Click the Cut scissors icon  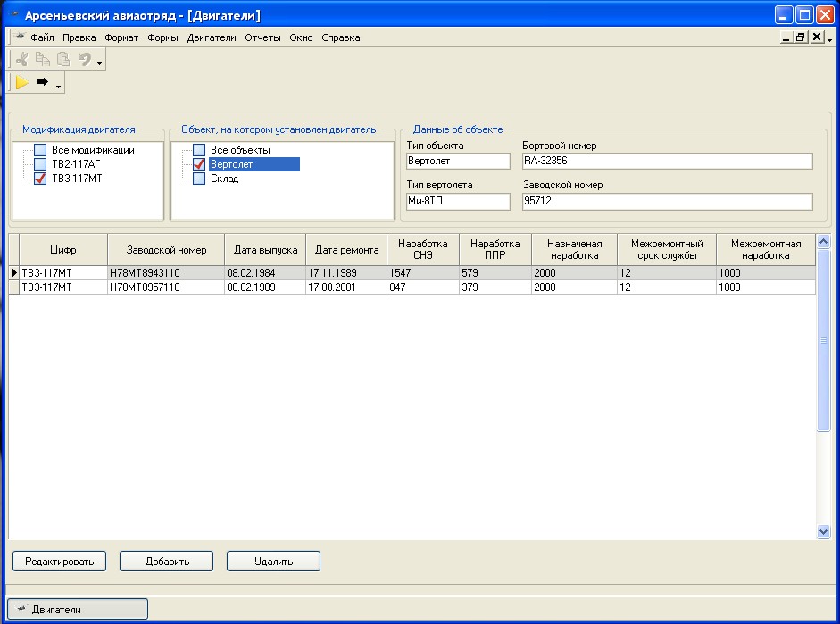click(x=22, y=60)
